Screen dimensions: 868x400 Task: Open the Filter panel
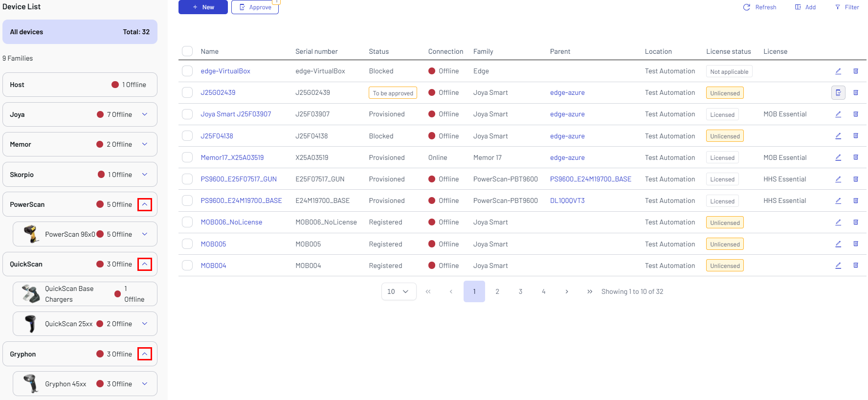(x=847, y=7)
